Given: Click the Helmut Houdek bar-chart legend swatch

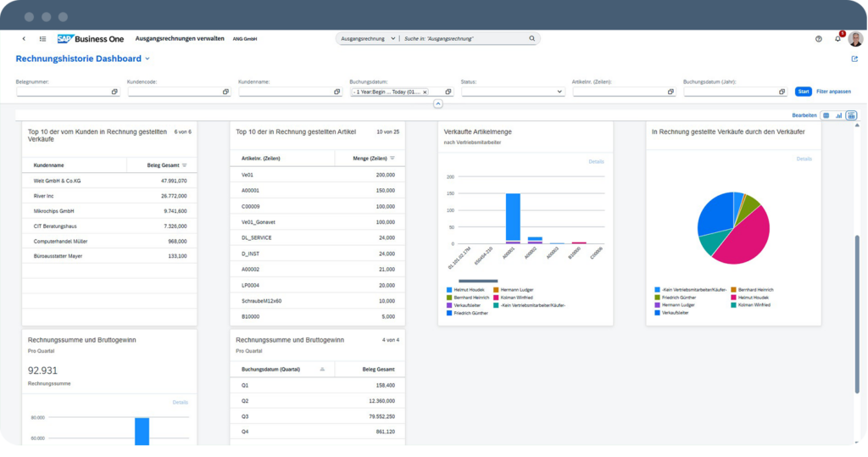Looking at the screenshot, I should [x=449, y=290].
